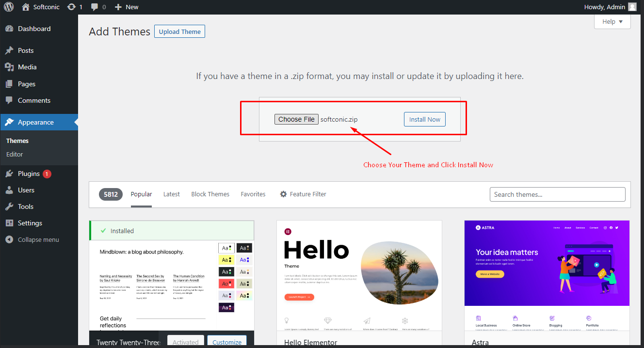Open the Hello Elementor theme screenshot
Image resolution: width=644 pixels, height=348 pixels.
[359, 275]
